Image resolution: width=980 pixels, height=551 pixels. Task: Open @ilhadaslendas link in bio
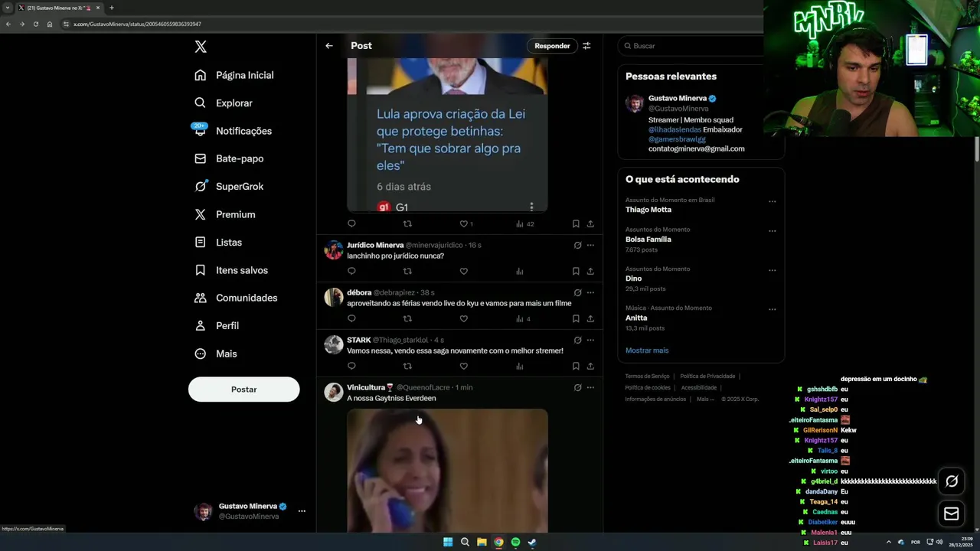675,129
